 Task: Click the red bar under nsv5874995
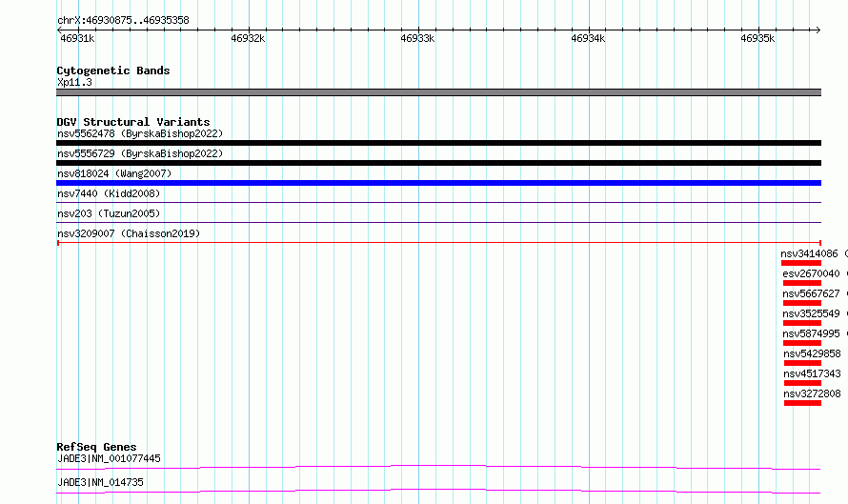coord(802,343)
